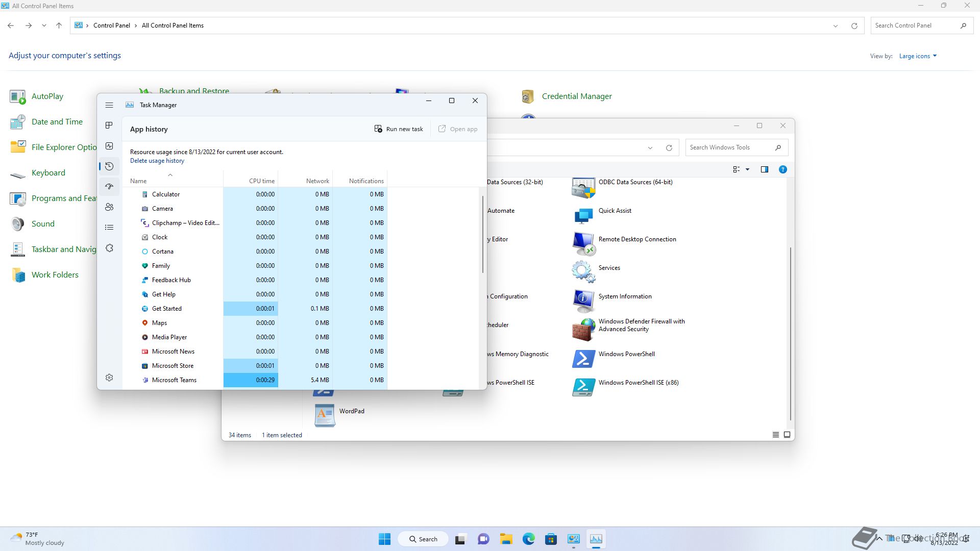980x551 pixels.
Task: Select Calculator row in App history
Action: [255, 194]
